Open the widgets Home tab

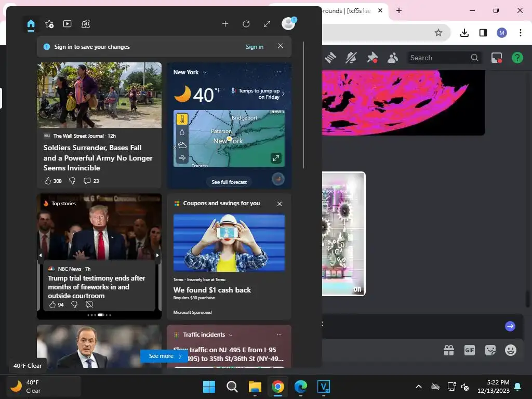(x=31, y=24)
